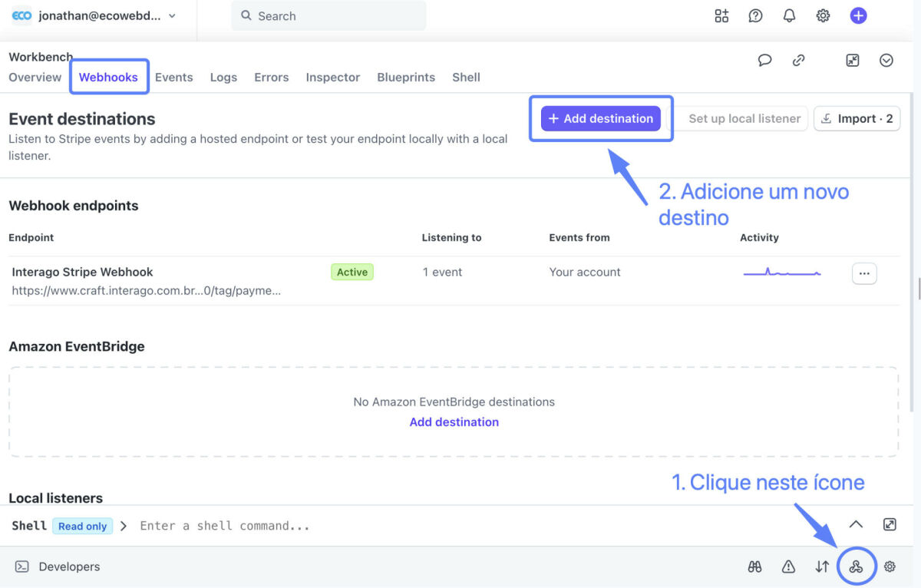This screenshot has width=921, height=588.
Task: Click the Developers label in bottom bar
Action: 69,567
